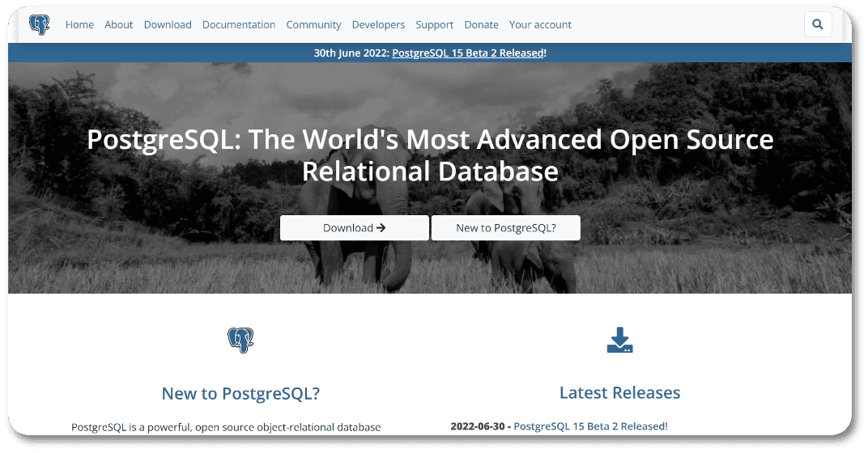Click the elephant icon above New to PostgreSQL
This screenshot has height=453, width=868.
pos(240,341)
